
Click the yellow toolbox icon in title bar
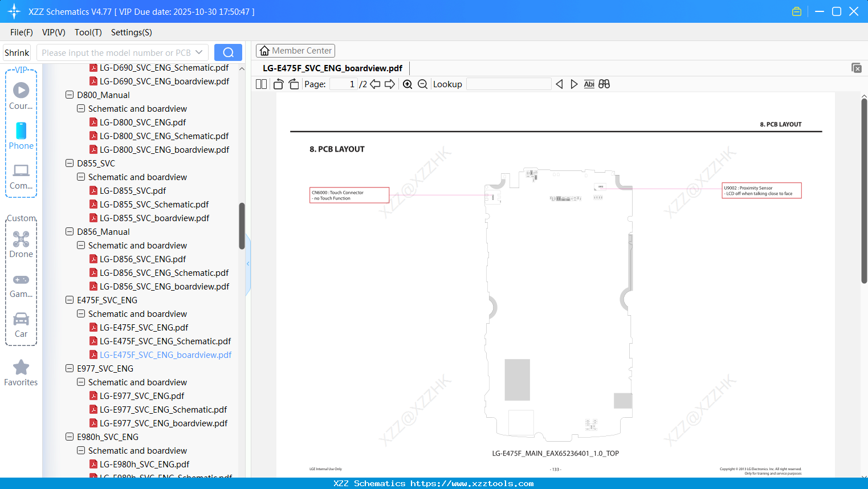(797, 11)
